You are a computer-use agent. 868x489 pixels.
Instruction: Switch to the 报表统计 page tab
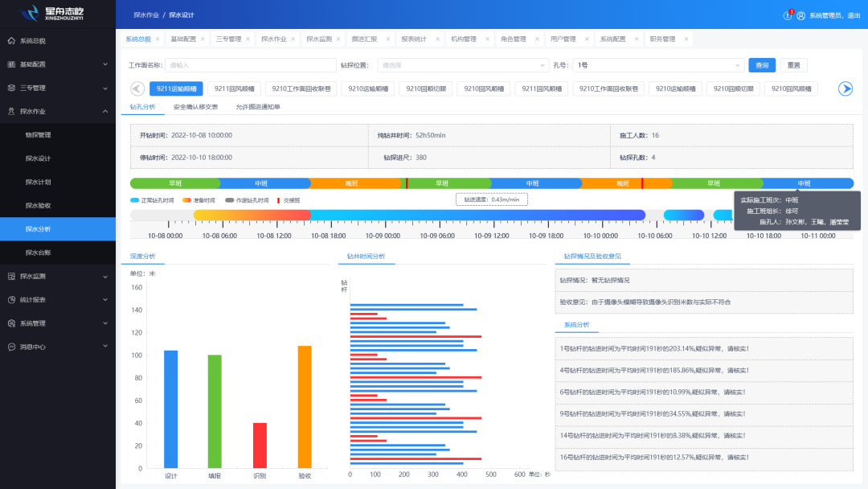tap(414, 39)
